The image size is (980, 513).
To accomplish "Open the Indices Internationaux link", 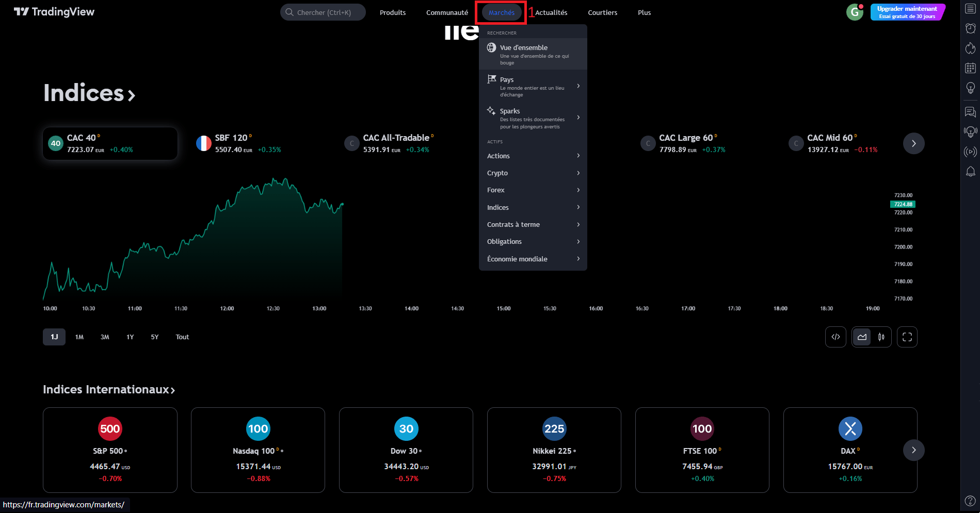I will click(x=108, y=390).
